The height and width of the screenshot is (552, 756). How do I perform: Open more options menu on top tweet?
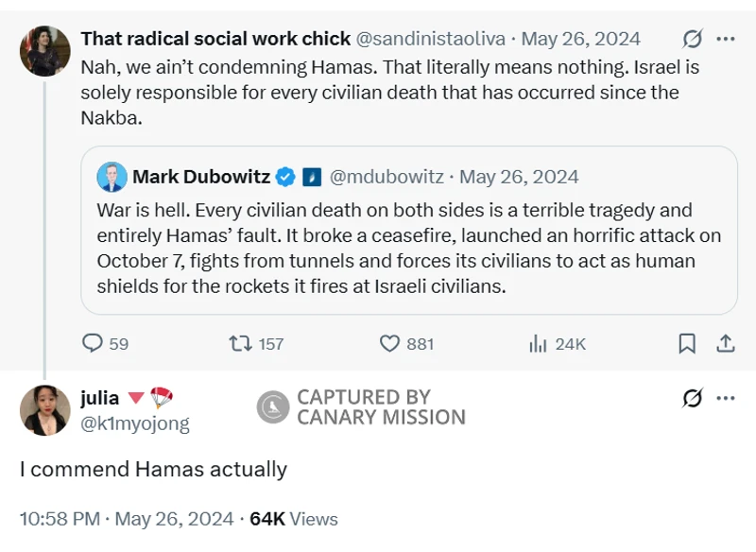point(726,39)
